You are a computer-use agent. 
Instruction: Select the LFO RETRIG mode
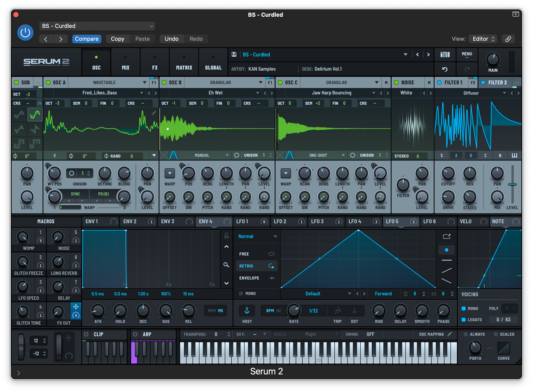tap(257, 266)
